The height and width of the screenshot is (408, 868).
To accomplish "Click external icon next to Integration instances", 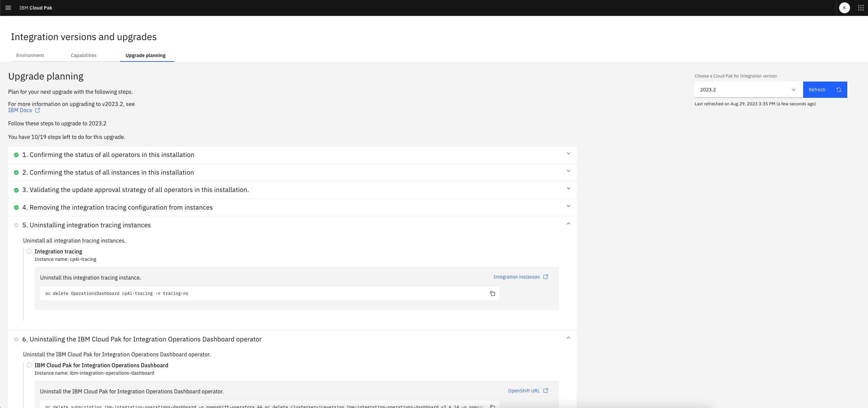I will click(546, 277).
